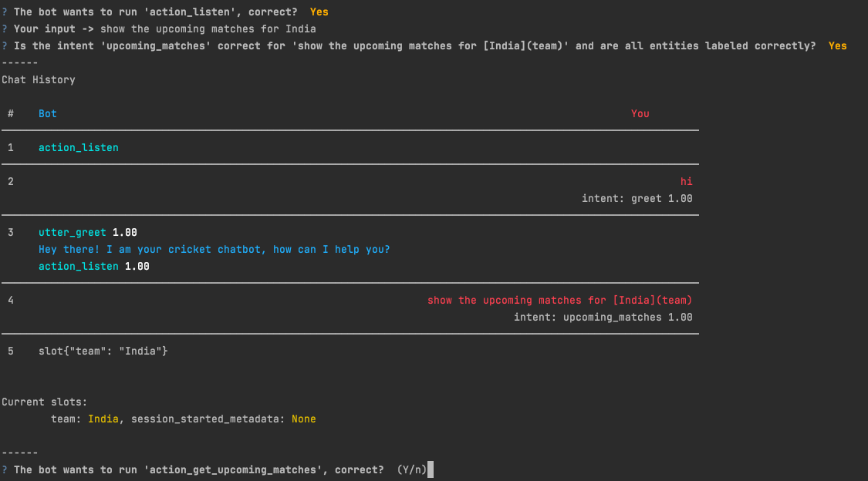Click the 'intent: greet 1.00' label
The image size is (868, 481).
pos(637,198)
